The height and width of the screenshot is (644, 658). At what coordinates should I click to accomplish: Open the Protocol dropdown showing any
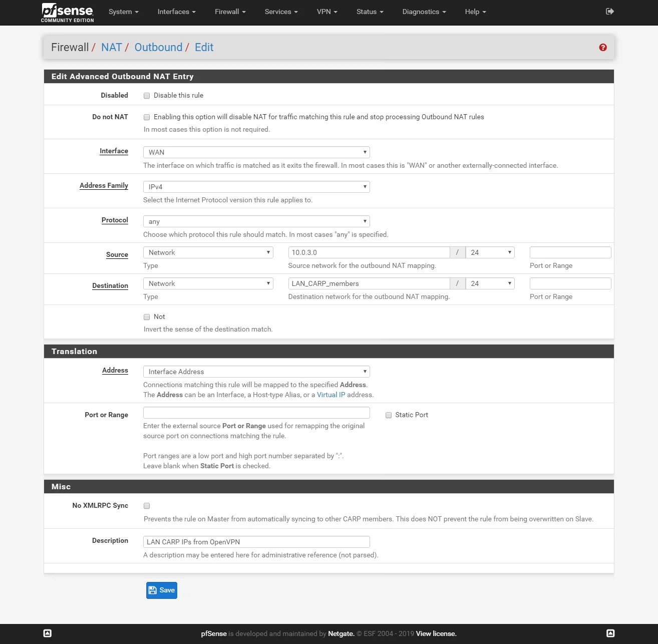(256, 221)
